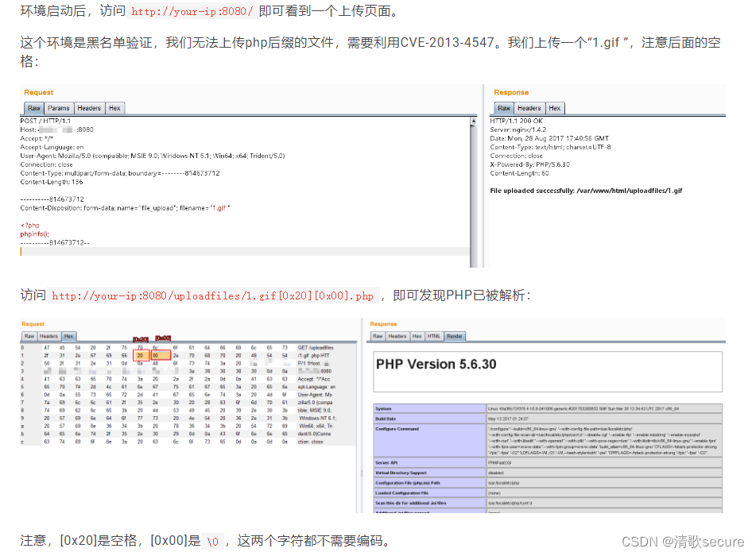Viewport: 756px width, 556px height.
Task: Click the 'Server: nginx/1.4.2' header
Action: (518, 129)
